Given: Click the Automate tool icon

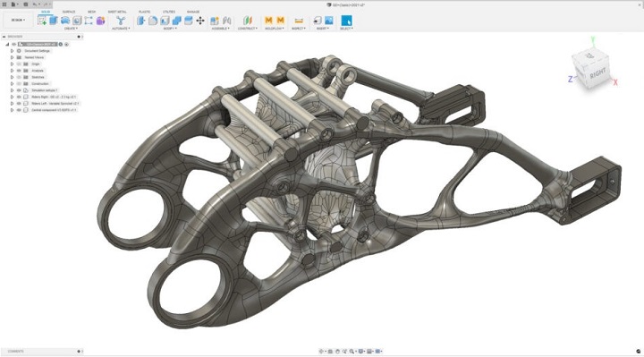Looking at the screenshot, I should [121, 20].
